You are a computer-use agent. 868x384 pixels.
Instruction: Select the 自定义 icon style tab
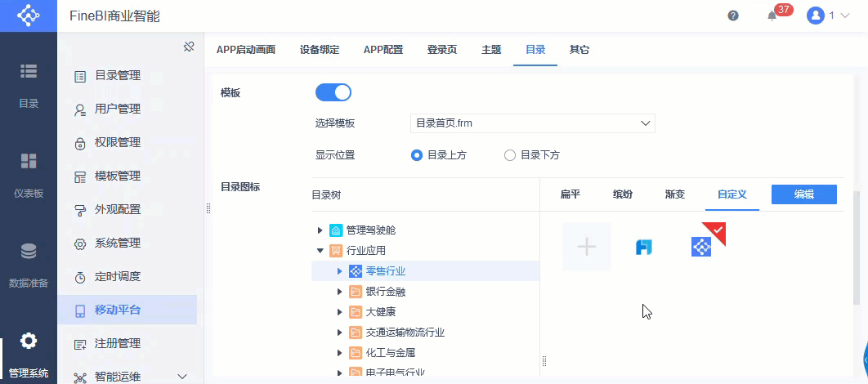732,194
